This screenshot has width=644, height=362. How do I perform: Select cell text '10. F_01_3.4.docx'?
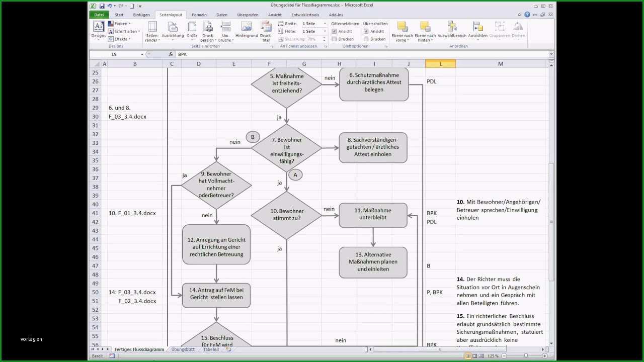[132, 213]
